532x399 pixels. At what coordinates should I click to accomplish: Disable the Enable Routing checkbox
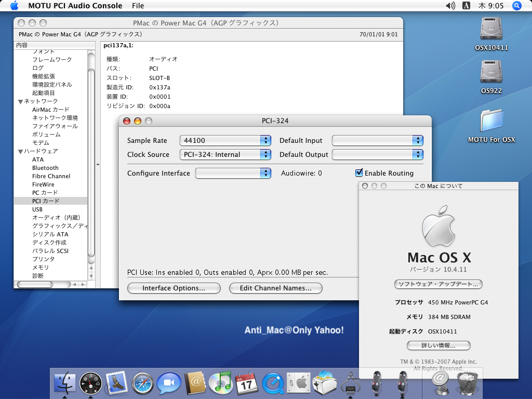tap(358, 173)
